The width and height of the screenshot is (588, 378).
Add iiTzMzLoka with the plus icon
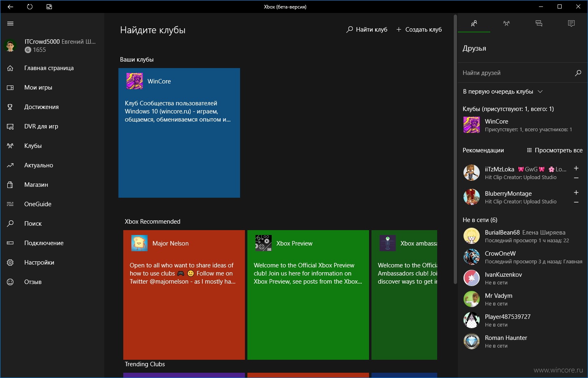point(576,169)
